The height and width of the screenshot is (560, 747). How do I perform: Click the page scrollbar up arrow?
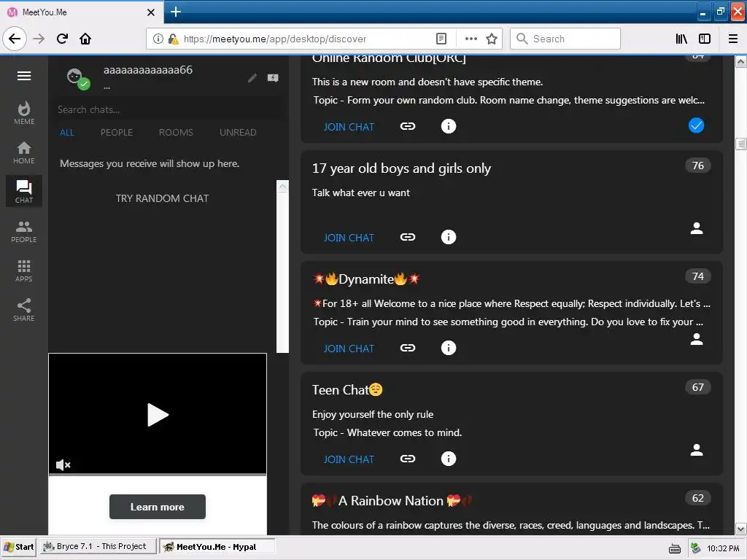click(740, 62)
